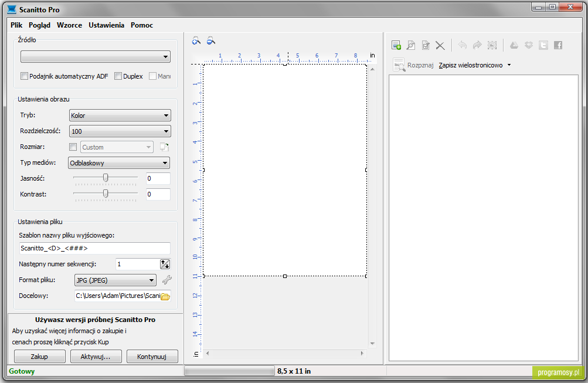588x383 pixels.
Task: Click Zapisz wielostronicowo button label
Action: (x=471, y=65)
